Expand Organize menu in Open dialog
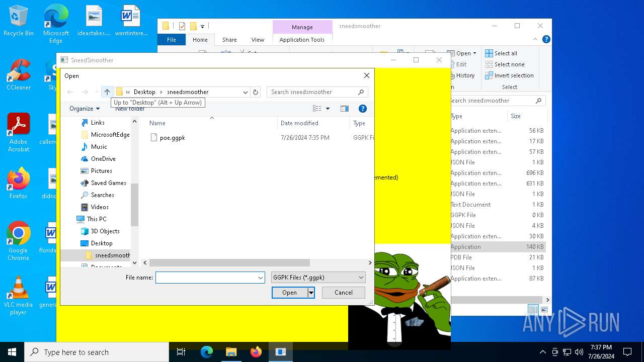The width and height of the screenshot is (644, 362). [85, 109]
